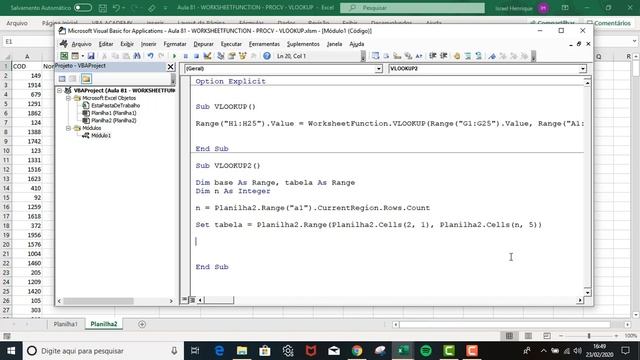Toggle the Salvamento Automático switch in Excel
The image size is (640, 360).
click(x=83, y=8)
